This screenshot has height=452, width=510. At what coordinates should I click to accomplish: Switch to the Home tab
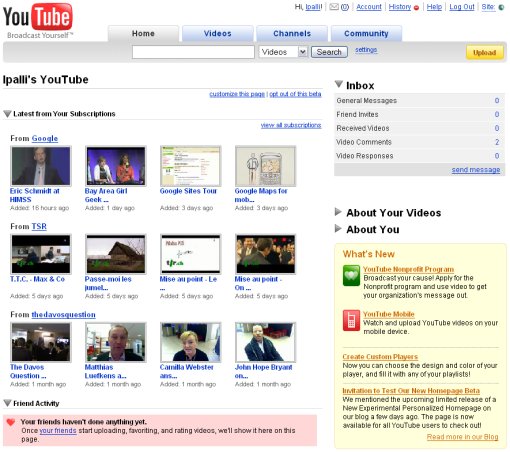(x=143, y=34)
